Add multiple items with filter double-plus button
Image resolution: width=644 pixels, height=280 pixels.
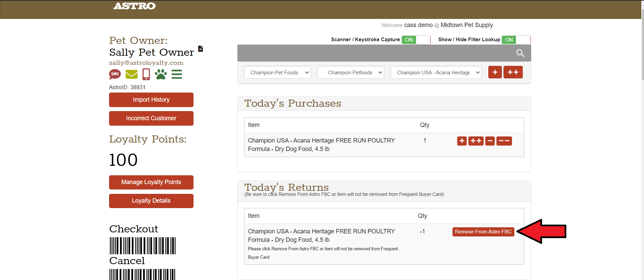click(513, 72)
